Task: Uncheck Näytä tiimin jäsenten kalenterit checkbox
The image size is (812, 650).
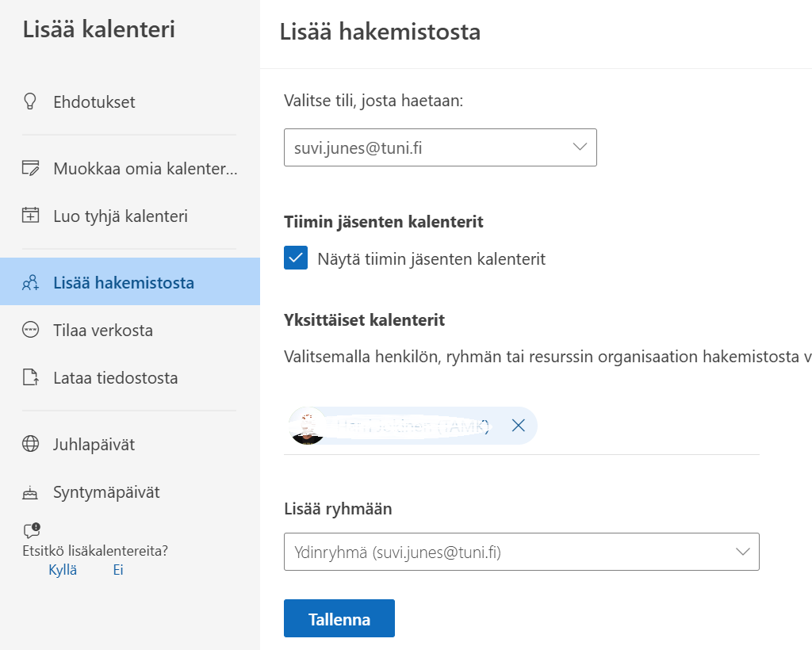Action: pos(296,258)
